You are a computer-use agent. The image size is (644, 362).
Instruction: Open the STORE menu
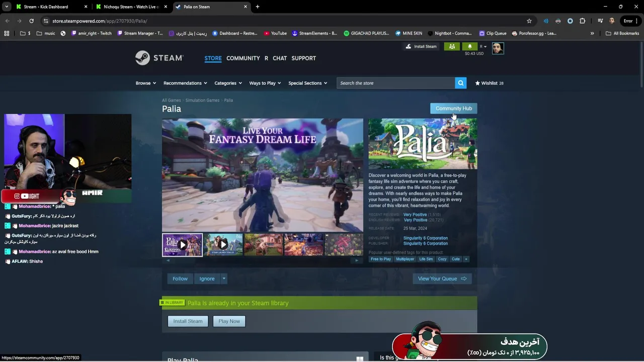click(213, 58)
